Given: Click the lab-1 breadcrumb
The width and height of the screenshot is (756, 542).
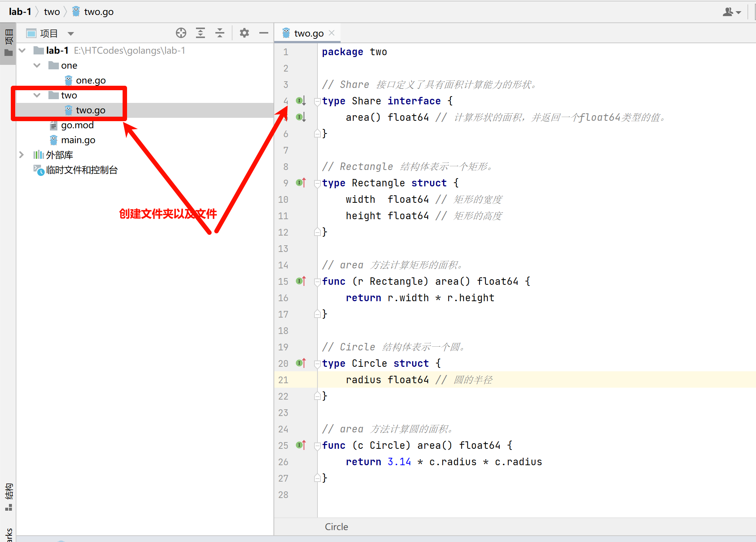Looking at the screenshot, I should (20, 12).
